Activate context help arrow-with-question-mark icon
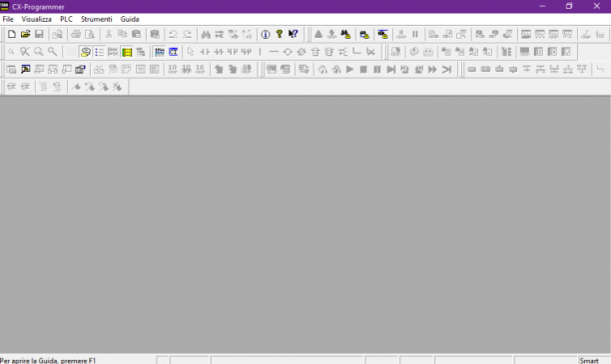The image size is (611, 364). point(294,34)
